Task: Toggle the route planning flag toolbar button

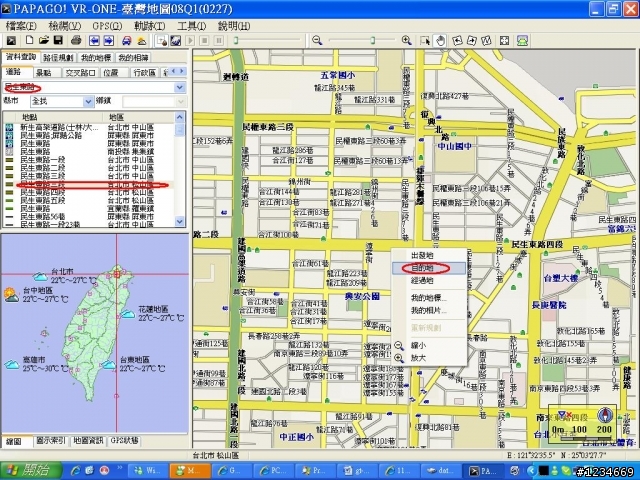Action: 161,40
